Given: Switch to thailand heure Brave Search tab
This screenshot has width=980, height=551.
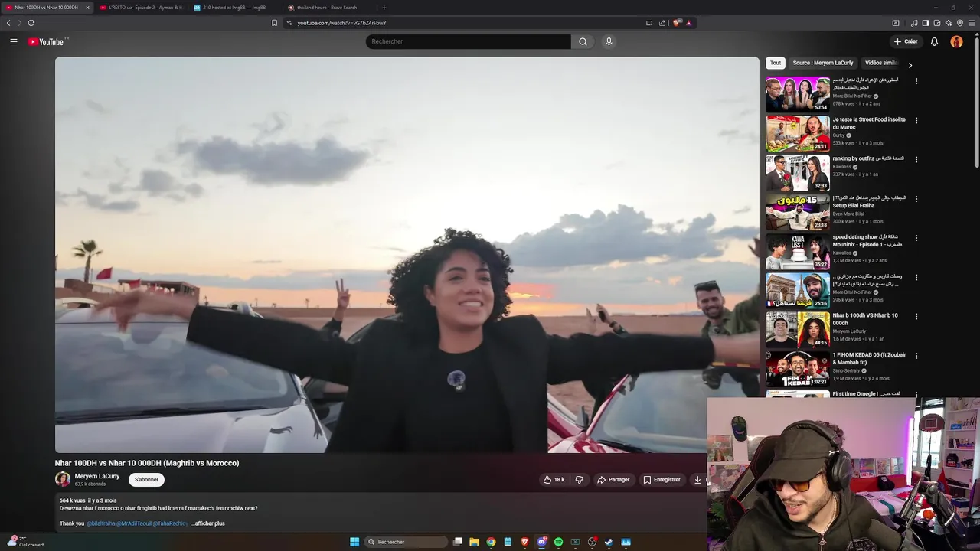Looking at the screenshot, I should [x=328, y=8].
